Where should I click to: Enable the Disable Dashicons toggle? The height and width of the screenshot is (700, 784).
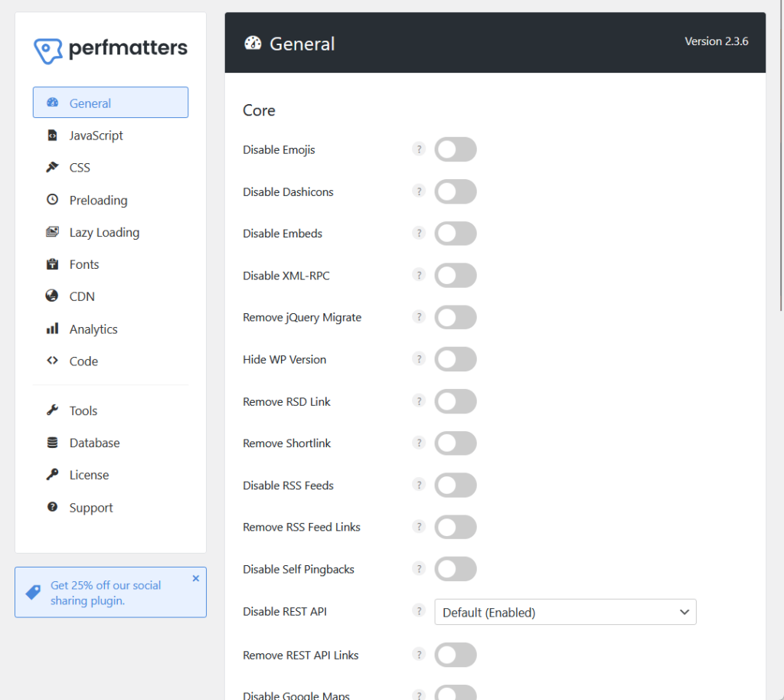[x=456, y=191]
